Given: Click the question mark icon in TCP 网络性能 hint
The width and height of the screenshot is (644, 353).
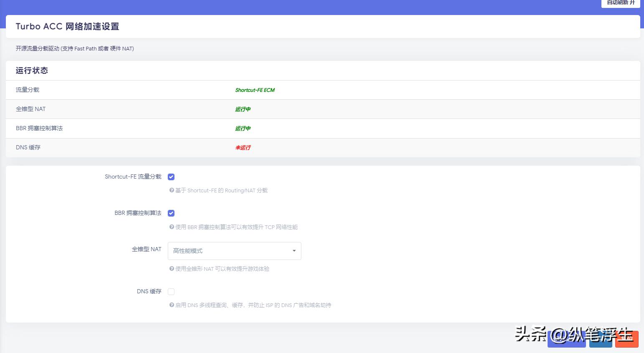Looking at the screenshot, I should [171, 227].
